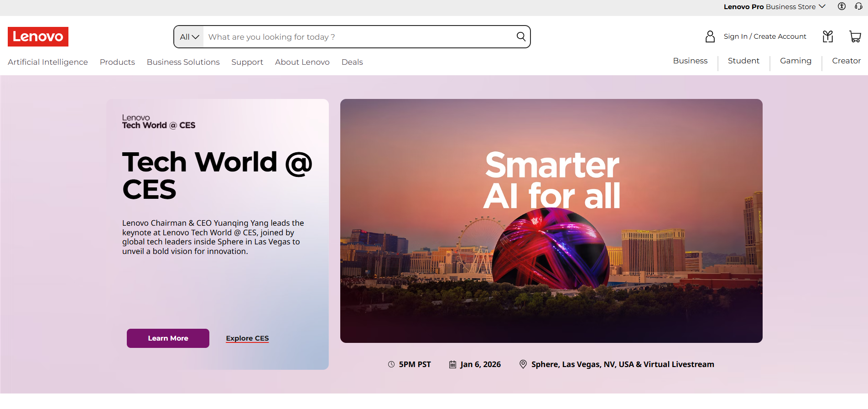Click the headset contact support icon
The width and height of the screenshot is (868, 409).
[x=858, y=6]
